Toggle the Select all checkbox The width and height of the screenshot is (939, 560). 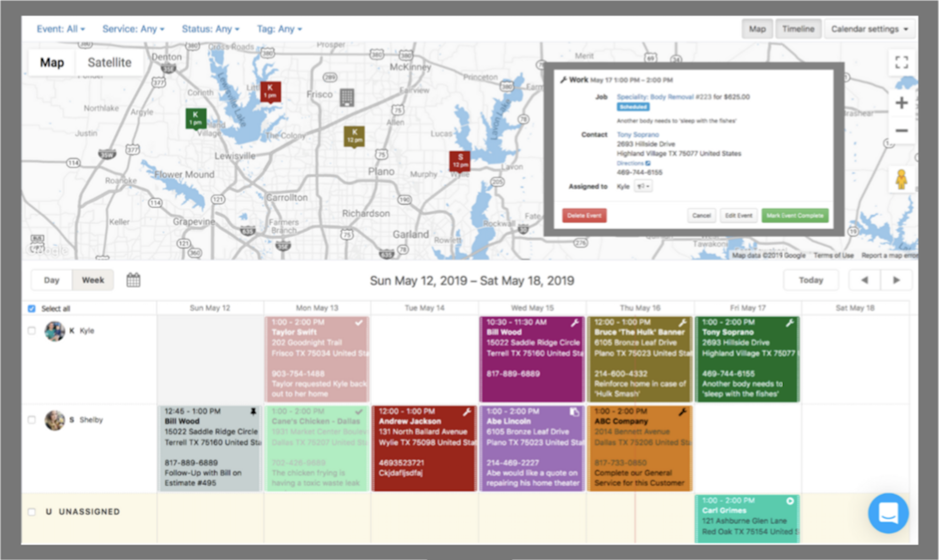point(32,309)
